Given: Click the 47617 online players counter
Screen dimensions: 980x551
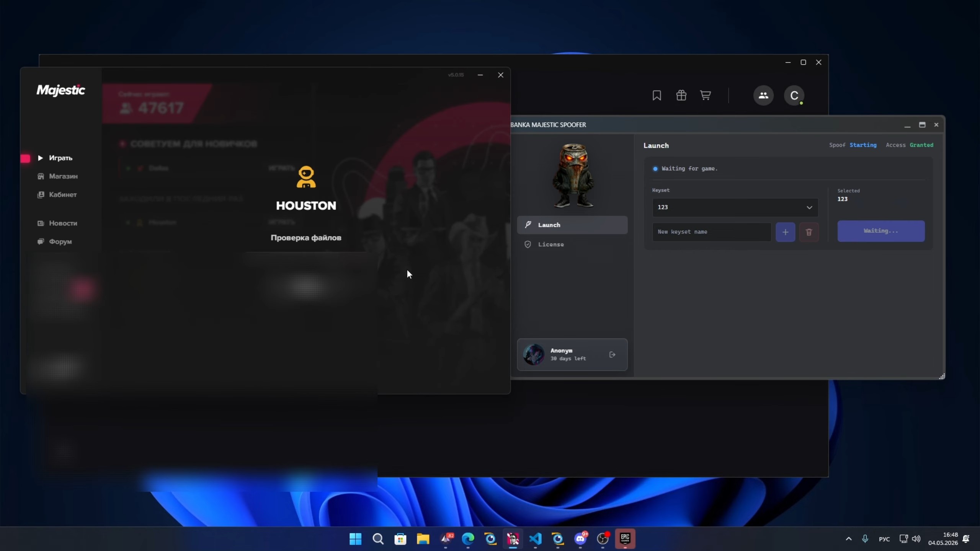Looking at the screenshot, I should 152,108.
